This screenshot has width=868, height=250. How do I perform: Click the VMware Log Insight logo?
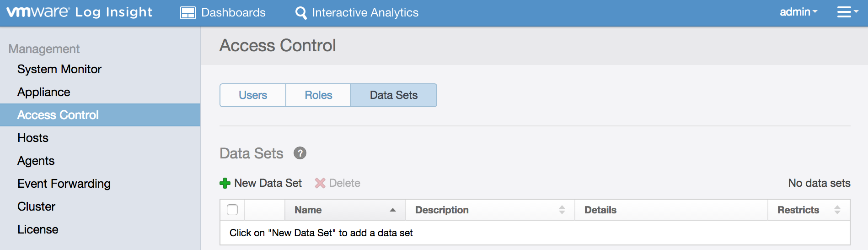[x=79, y=12]
